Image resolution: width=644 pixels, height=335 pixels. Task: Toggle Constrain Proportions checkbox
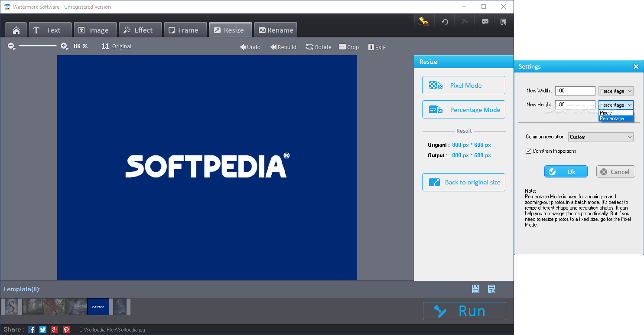click(528, 151)
